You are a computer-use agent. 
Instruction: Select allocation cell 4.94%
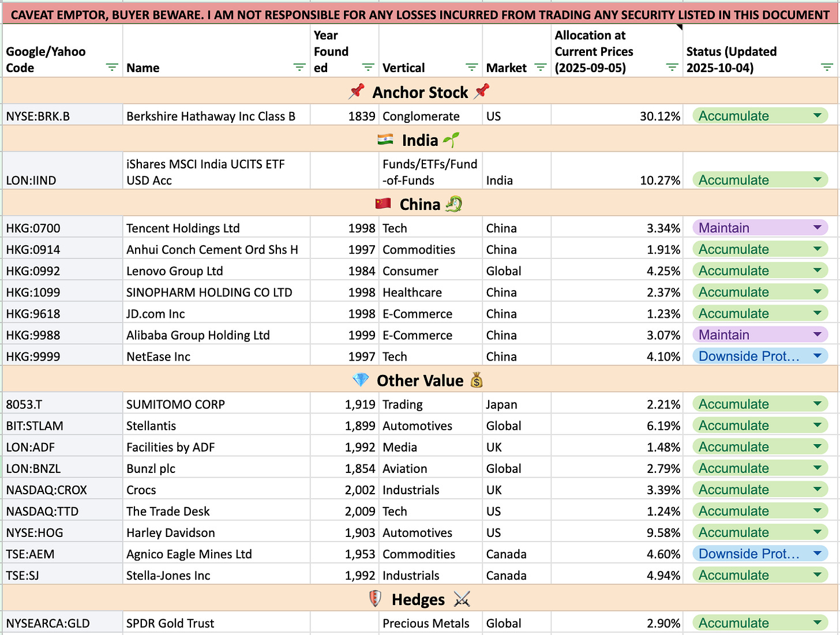(617, 574)
